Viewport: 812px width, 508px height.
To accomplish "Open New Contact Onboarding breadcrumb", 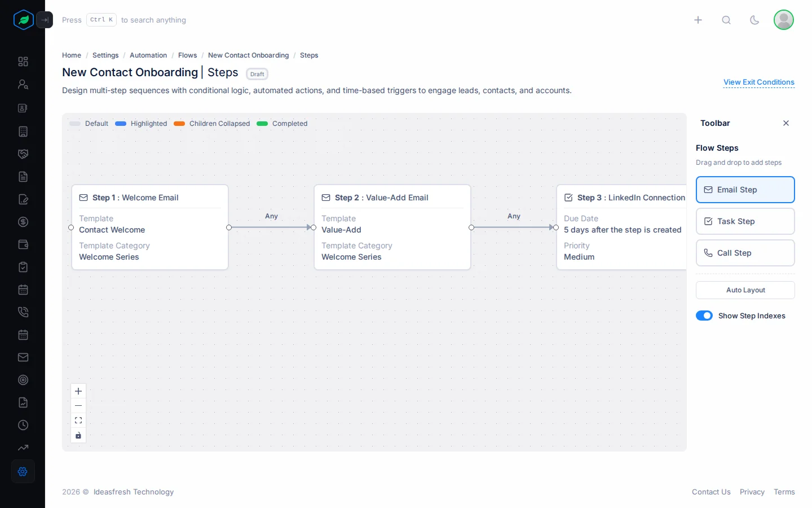I will click(x=248, y=55).
